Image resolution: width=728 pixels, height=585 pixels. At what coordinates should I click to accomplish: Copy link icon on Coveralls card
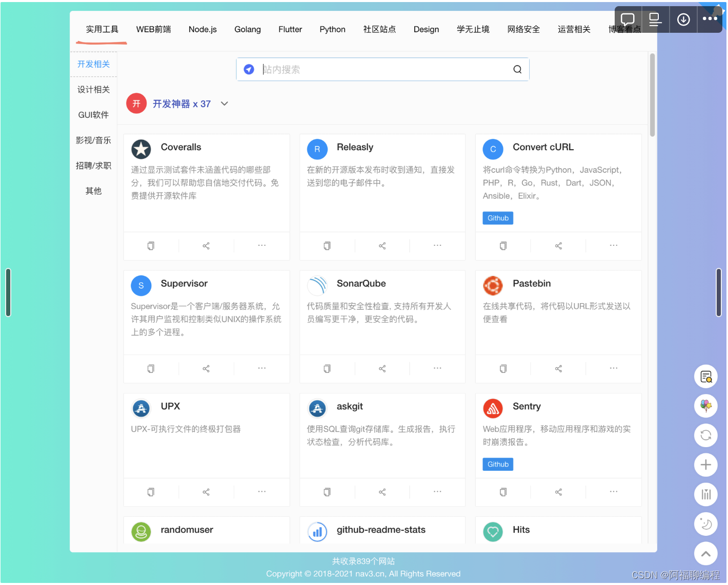[151, 246]
